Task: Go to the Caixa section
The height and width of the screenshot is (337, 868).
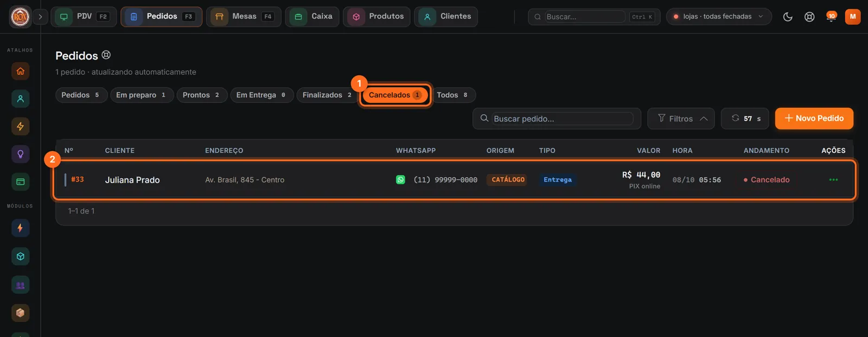Action: coord(312,17)
